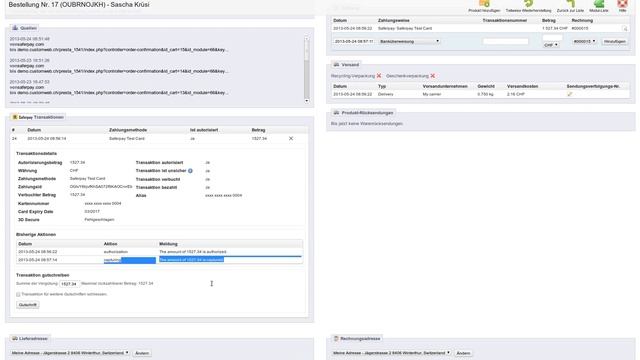Viewport: 640px width, 360px height.
Task: Click the 3D Secure value Fehlgeschlagen
Action: 99,220
